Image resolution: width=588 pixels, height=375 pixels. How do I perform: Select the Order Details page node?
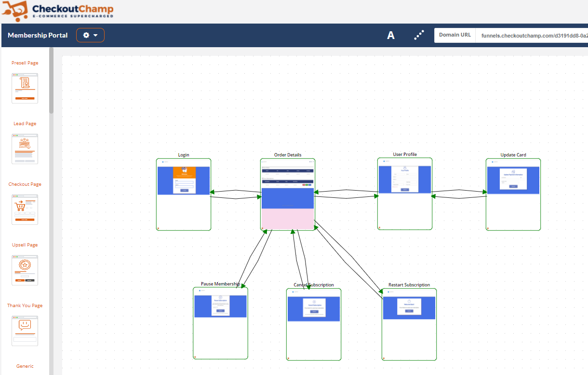coord(288,194)
